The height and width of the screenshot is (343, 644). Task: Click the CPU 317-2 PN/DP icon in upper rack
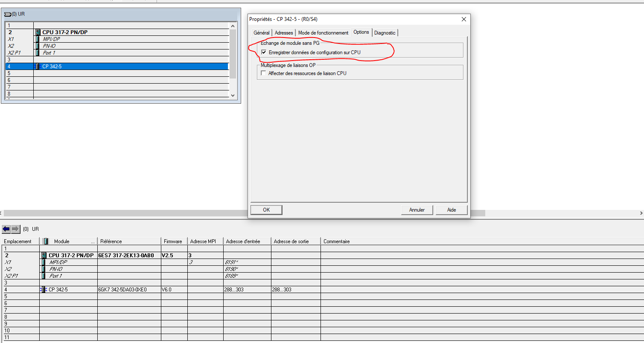click(x=38, y=32)
